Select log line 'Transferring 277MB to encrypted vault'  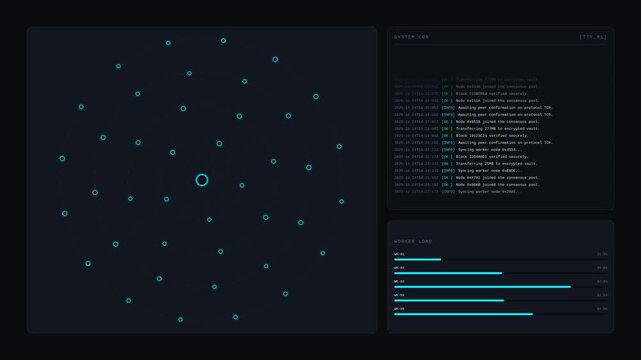(x=467, y=129)
